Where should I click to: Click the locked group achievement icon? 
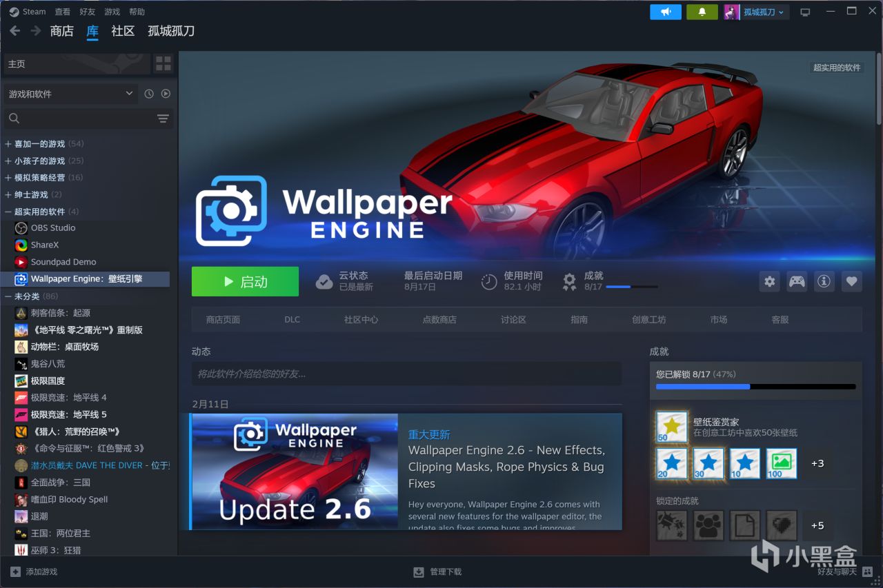point(708,525)
